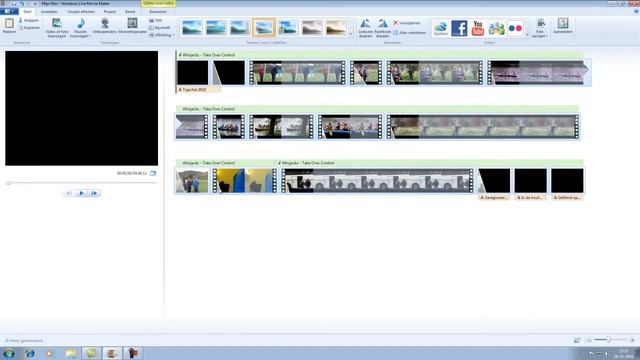Expand the sharing gallery more arrow
Image resolution: width=640 pixels, height=360 pixels.
tap(527, 35)
